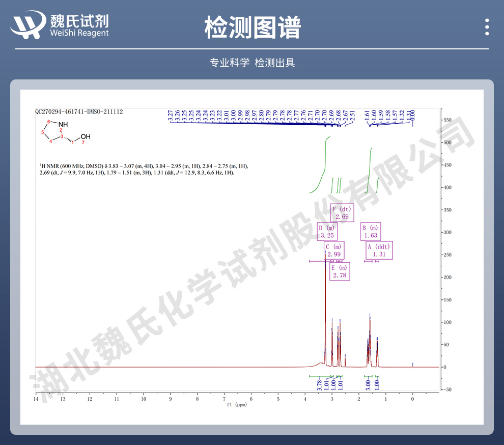Select the E (m) 2.78 peak label

tap(339, 271)
